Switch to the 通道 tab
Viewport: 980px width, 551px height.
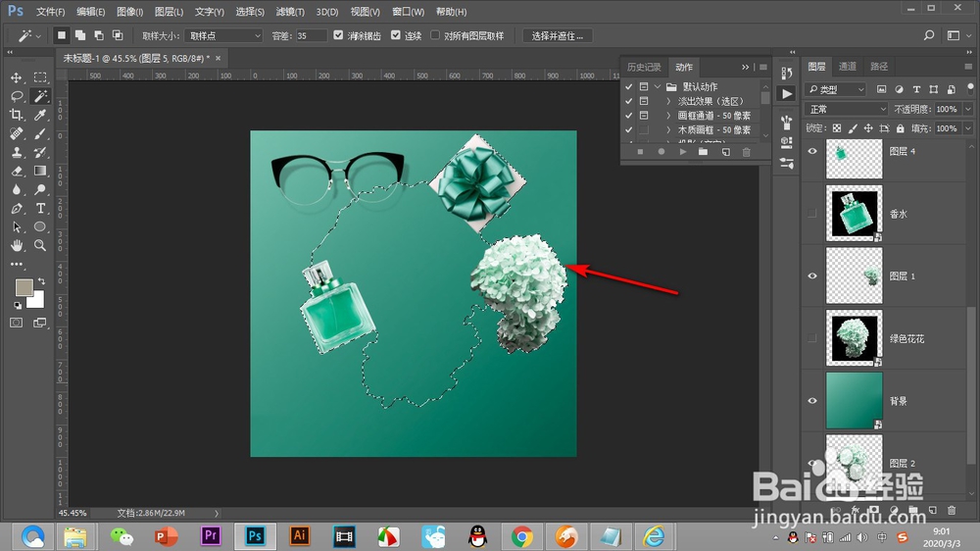tap(848, 67)
